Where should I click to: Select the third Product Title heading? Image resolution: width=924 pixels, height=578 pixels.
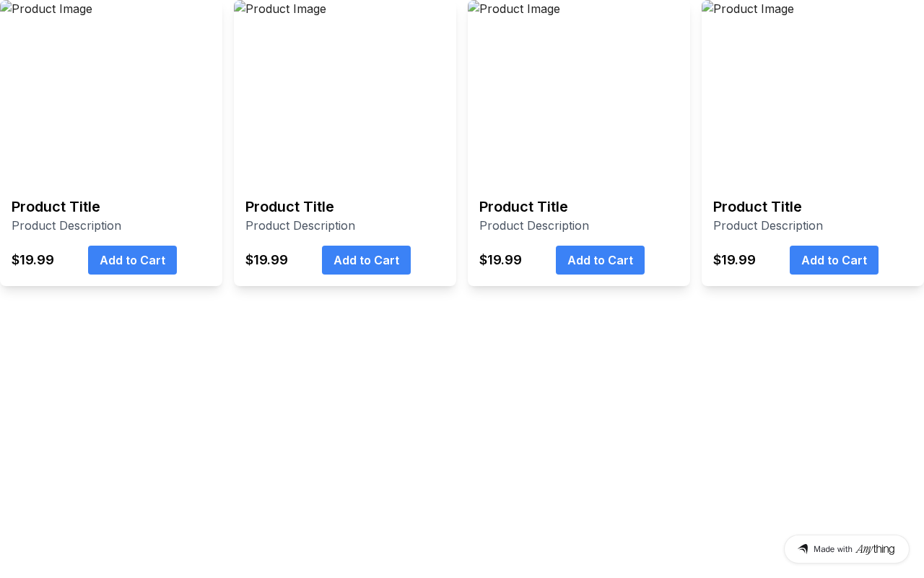click(x=523, y=207)
